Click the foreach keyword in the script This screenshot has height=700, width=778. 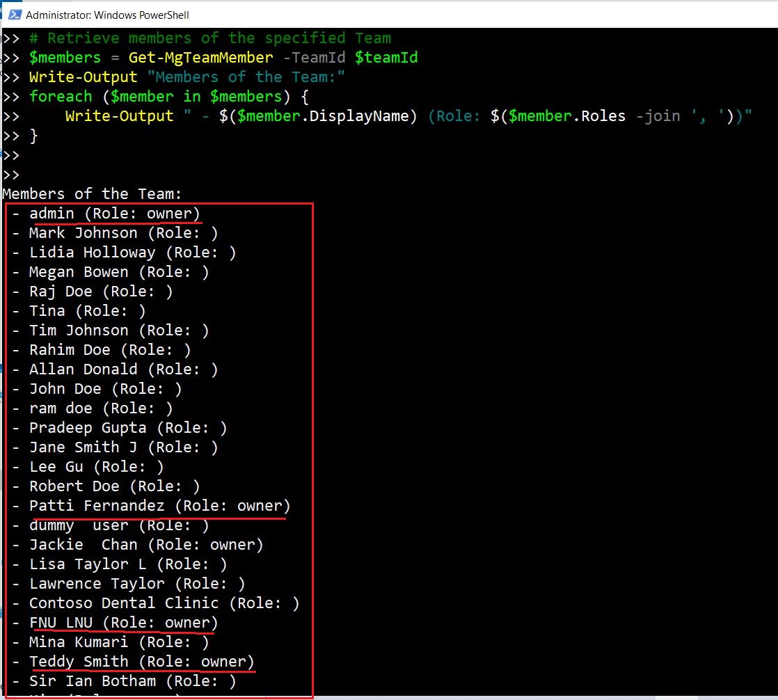61,96
